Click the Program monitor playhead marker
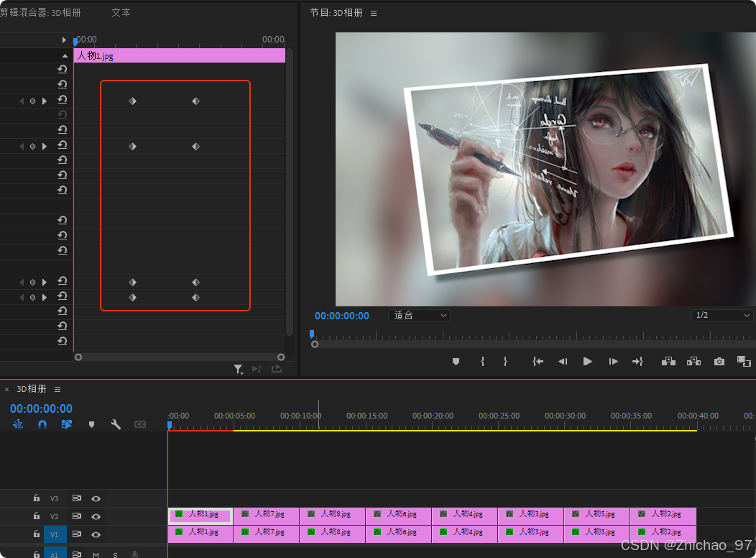Image resolution: width=756 pixels, height=558 pixels. [312, 334]
